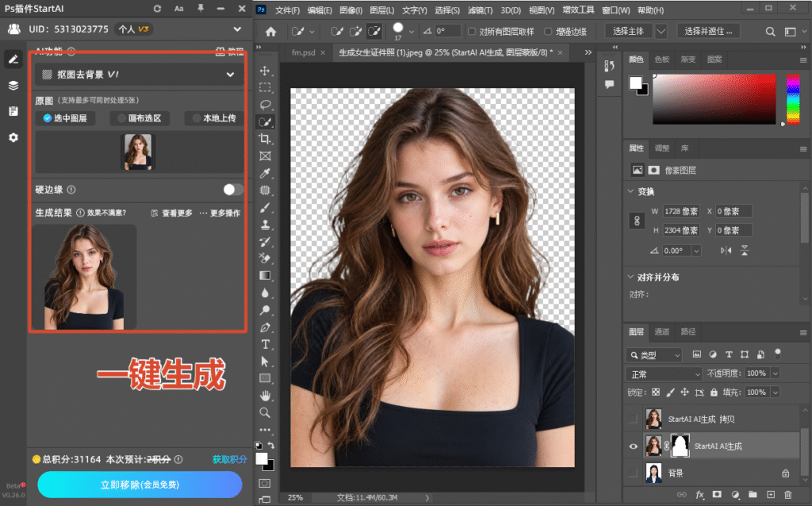812x506 pixels.
Task: Click the 选择并遮住 button
Action: coord(708,31)
